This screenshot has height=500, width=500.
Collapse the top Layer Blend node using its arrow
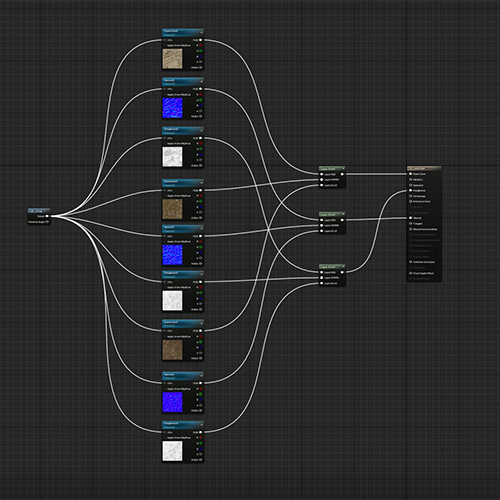[x=343, y=168]
